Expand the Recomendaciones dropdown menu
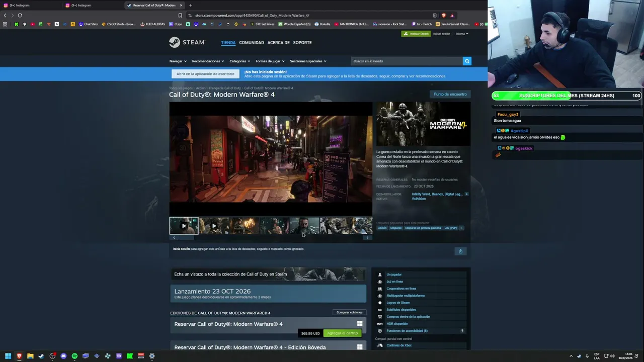This screenshot has height=362, width=644. [208, 61]
